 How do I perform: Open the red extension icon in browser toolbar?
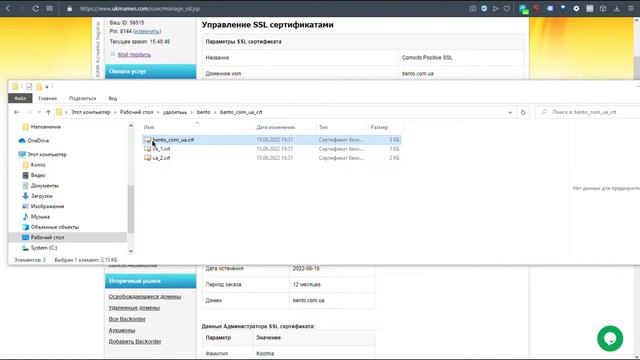click(x=536, y=8)
